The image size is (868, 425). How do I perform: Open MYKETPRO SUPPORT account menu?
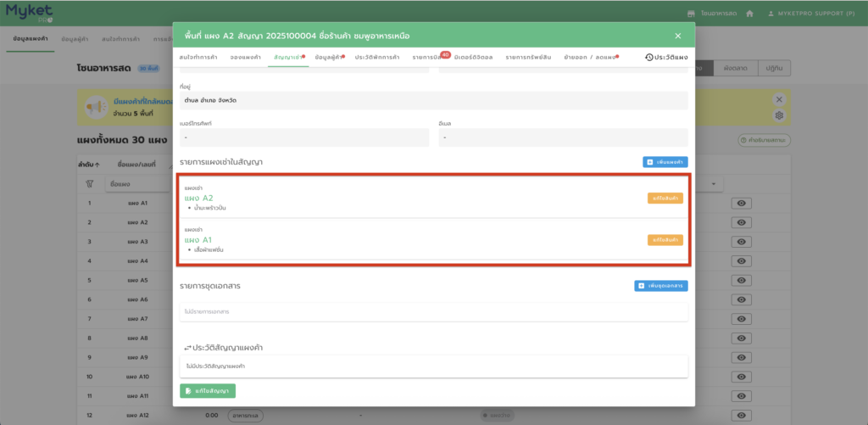coord(816,14)
